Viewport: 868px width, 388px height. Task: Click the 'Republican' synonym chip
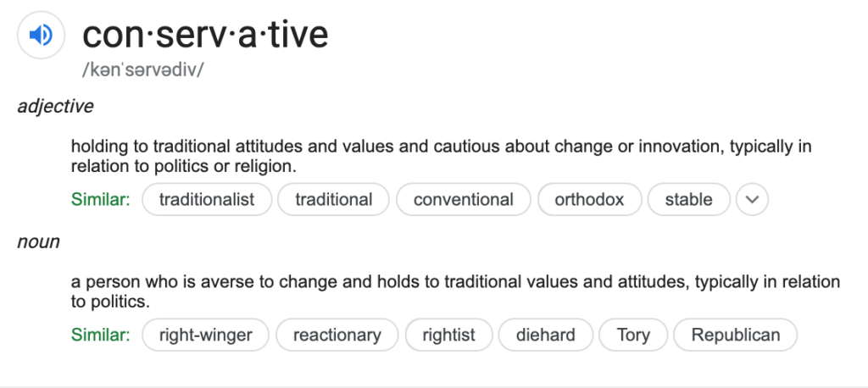(x=736, y=335)
